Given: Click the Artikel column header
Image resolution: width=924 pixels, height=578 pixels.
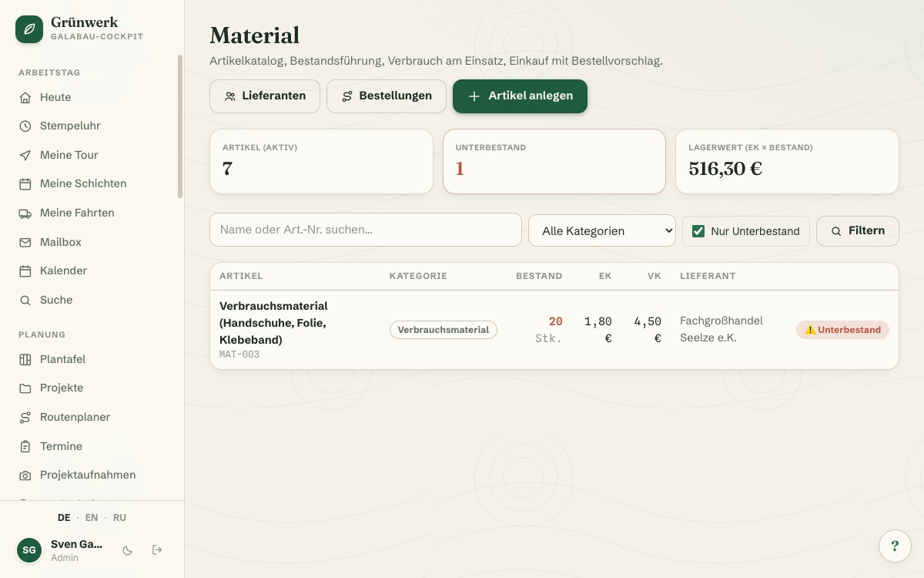Looking at the screenshot, I should click(x=241, y=276).
